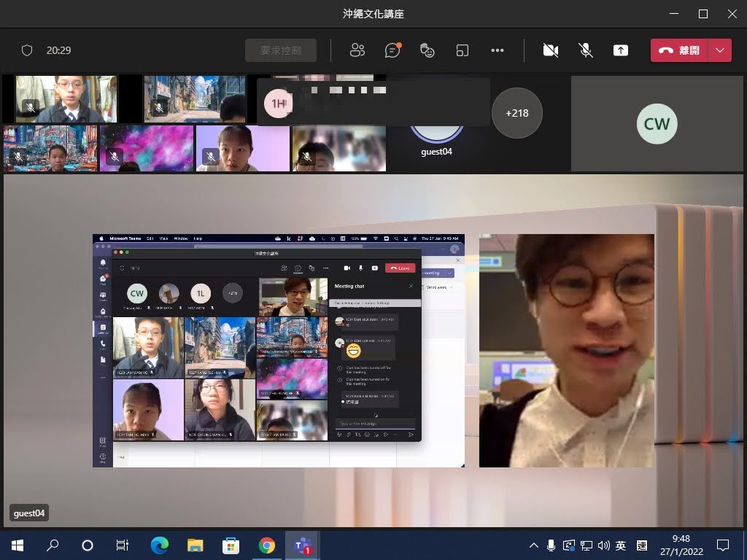
Task: Switch input language 英 indicator
Action: (620, 545)
